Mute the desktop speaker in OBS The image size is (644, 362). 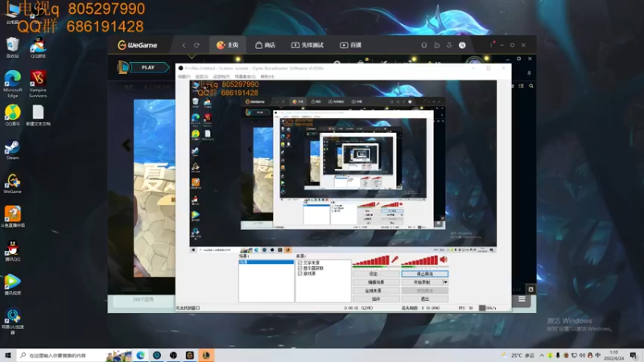tap(444, 259)
